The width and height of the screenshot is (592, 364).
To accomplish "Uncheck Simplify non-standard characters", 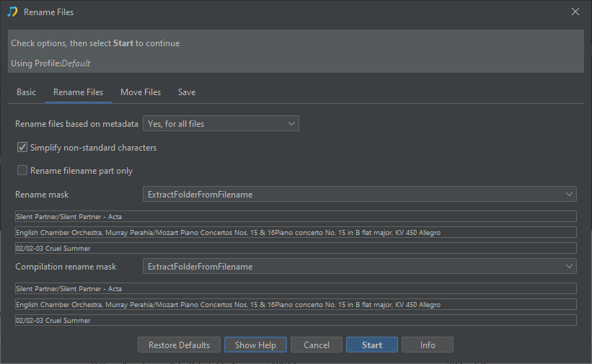I will point(23,148).
